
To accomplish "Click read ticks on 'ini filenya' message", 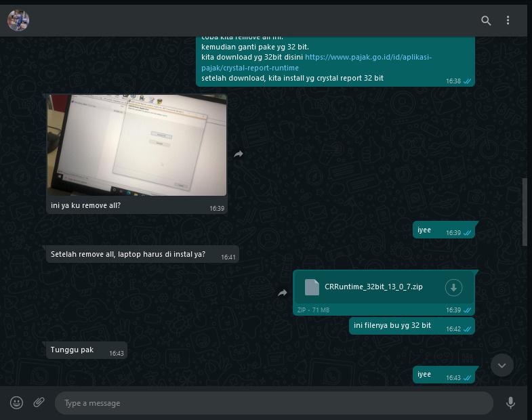I will [x=467, y=329].
